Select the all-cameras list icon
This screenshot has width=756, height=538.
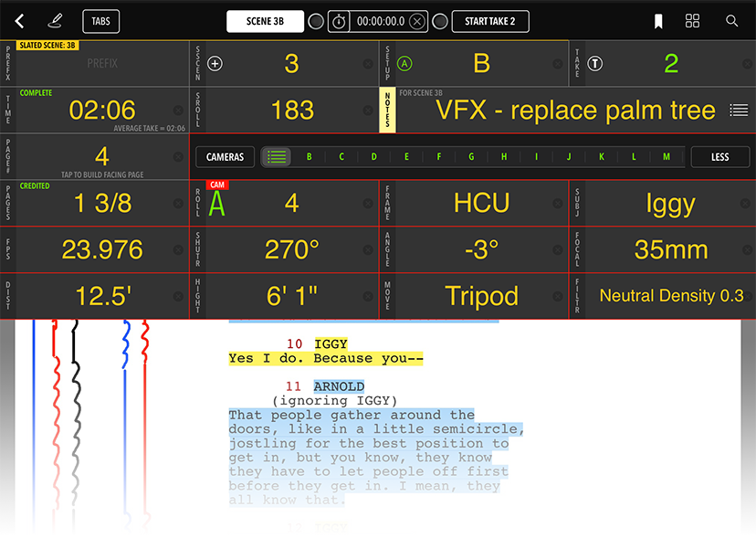click(277, 157)
